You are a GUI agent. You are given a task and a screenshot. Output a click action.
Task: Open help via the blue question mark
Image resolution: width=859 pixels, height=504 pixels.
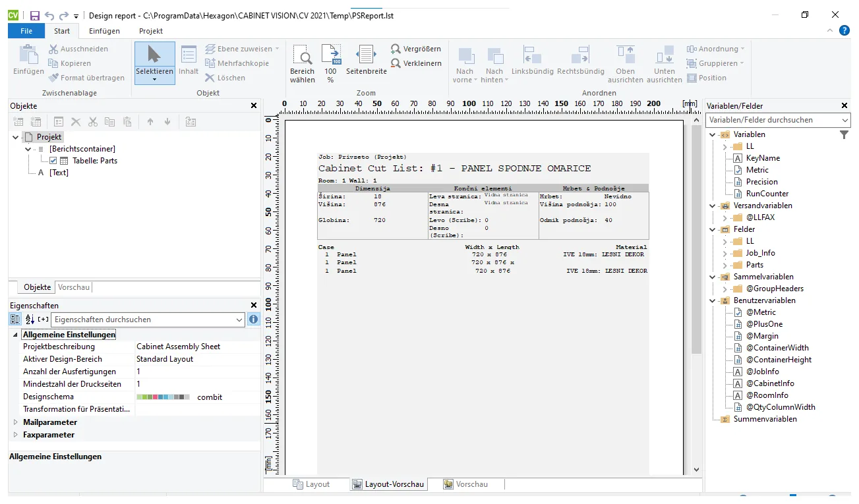click(844, 30)
